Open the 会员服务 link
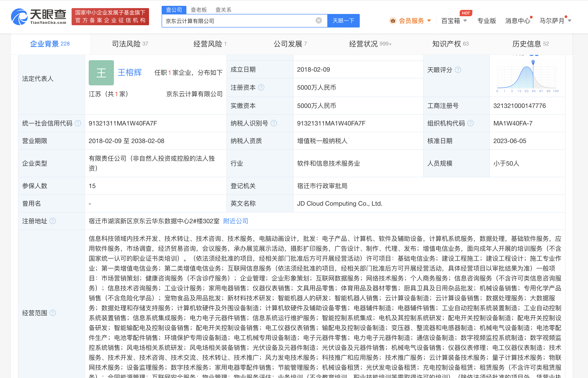The width and height of the screenshot is (588, 378). point(411,21)
